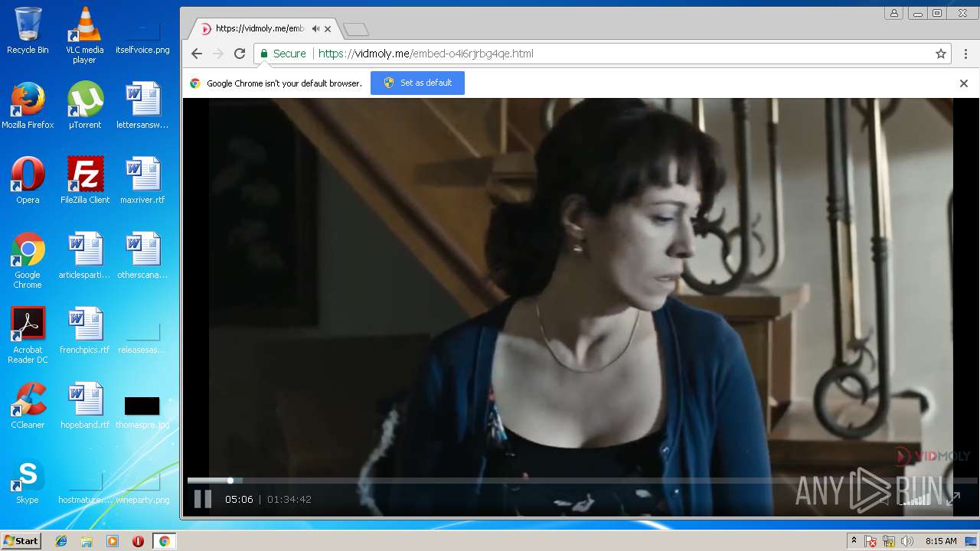Open the articlesparti... document icon
Image resolution: width=980 pixels, height=551 pixels.
(84, 256)
